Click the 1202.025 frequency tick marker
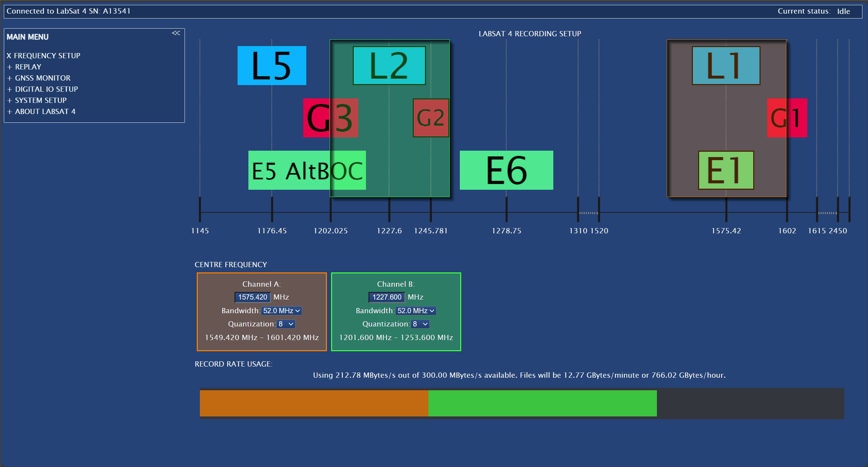 tap(331, 209)
